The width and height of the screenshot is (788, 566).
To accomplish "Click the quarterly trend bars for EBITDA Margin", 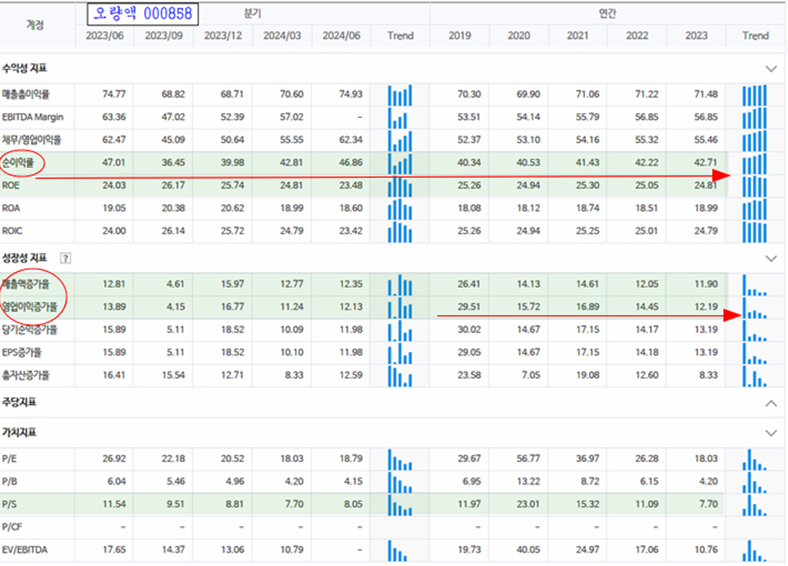I will coord(399,117).
